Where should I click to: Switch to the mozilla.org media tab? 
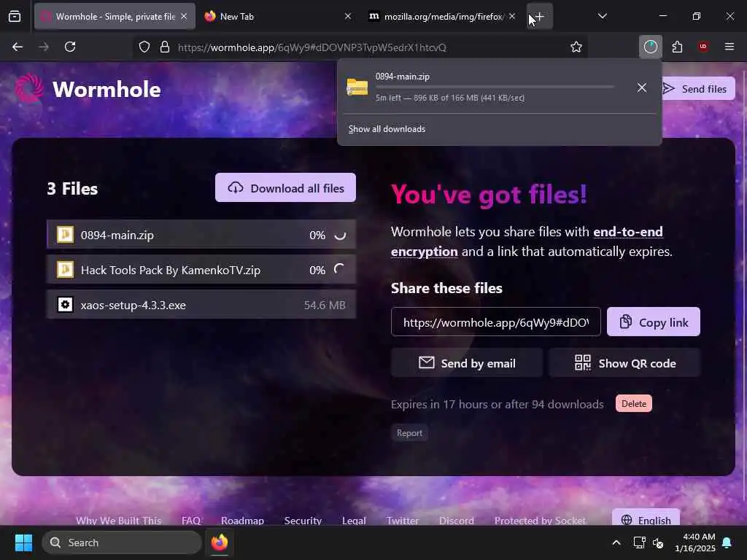point(442,16)
